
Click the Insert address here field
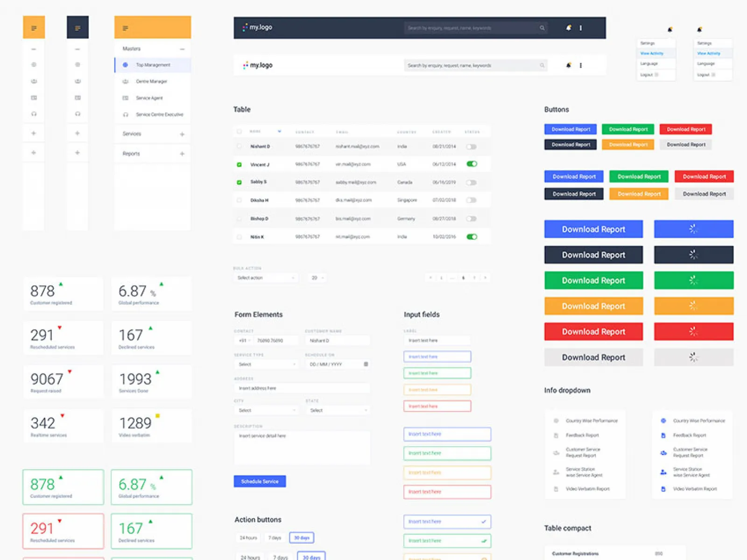(302, 388)
